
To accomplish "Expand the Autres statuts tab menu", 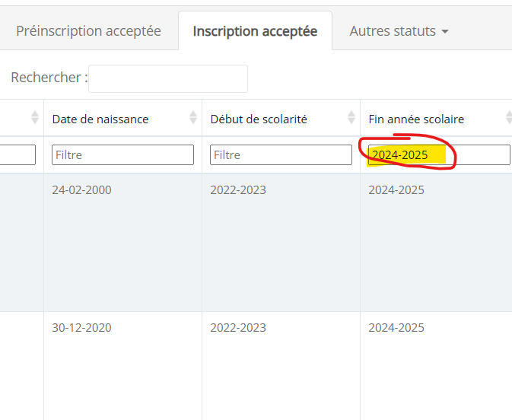I will [399, 31].
